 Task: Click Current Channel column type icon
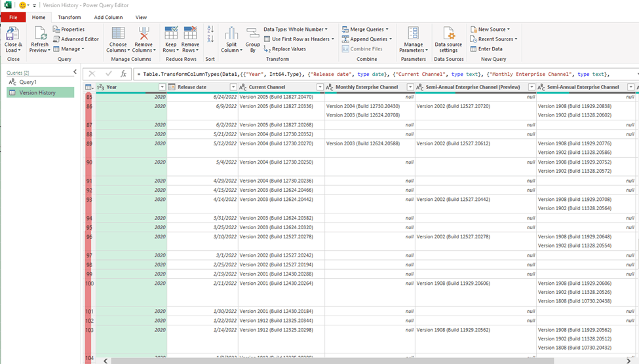[243, 87]
